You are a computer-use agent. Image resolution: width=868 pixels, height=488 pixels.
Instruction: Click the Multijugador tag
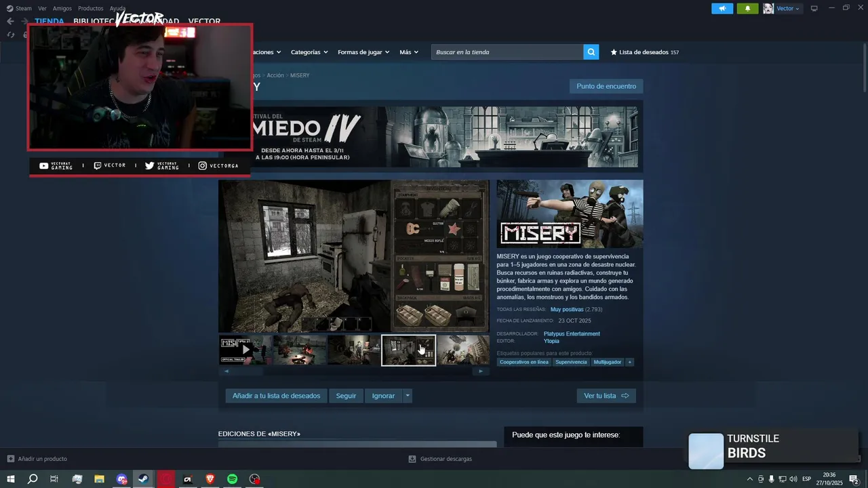pyautogui.click(x=608, y=362)
